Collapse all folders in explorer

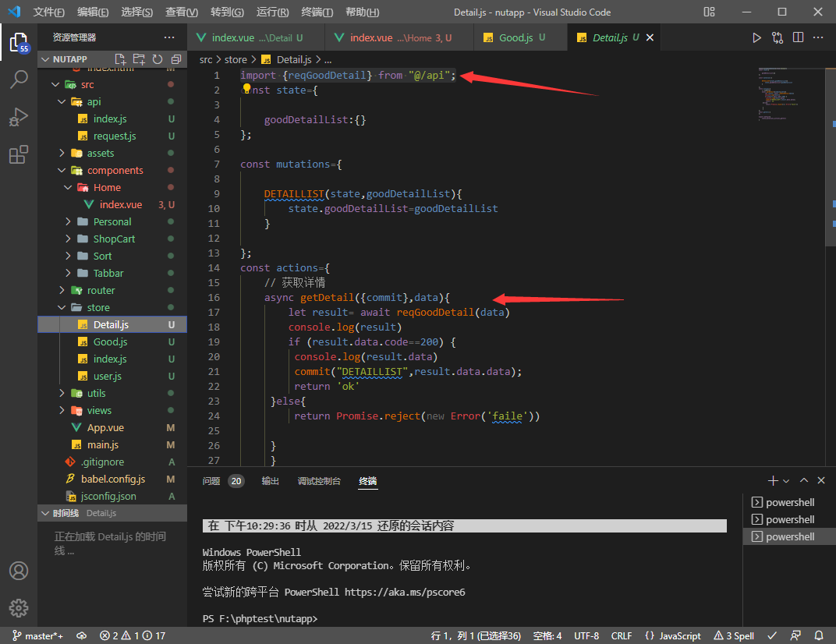click(x=176, y=59)
